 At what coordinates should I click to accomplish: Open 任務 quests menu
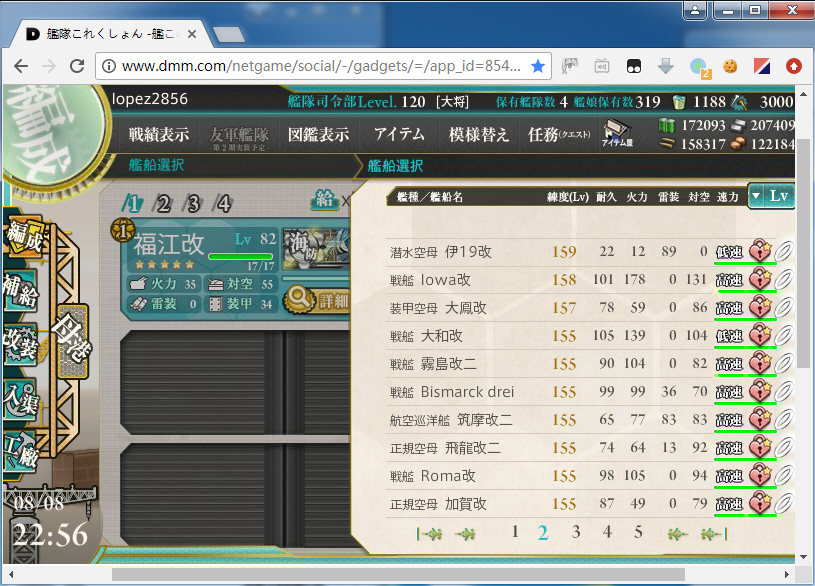click(559, 135)
